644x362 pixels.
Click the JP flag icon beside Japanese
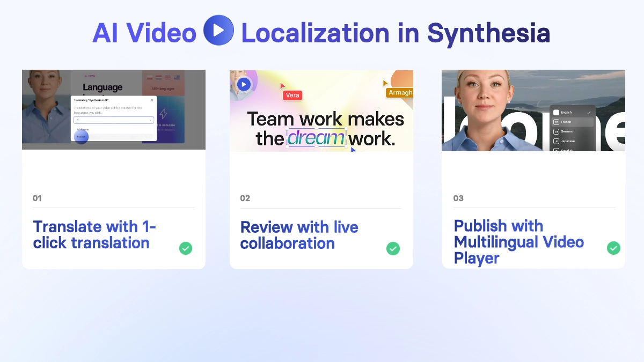point(556,141)
